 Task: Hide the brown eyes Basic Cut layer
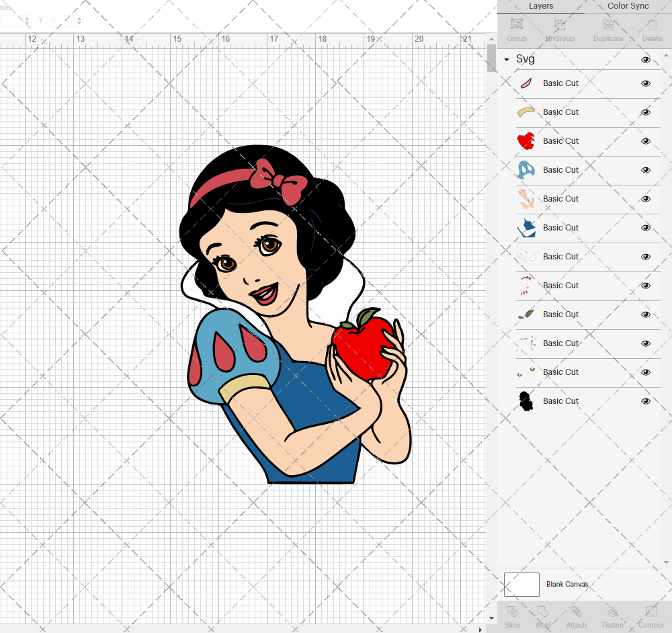click(x=645, y=372)
